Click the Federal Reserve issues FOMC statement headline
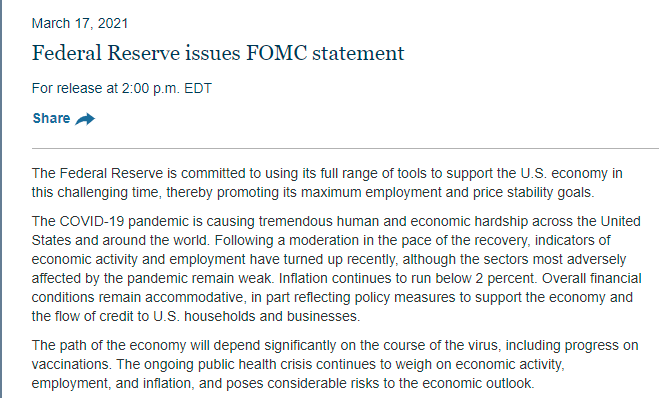This screenshot has width=667, height=398. [x=218, y=53]
